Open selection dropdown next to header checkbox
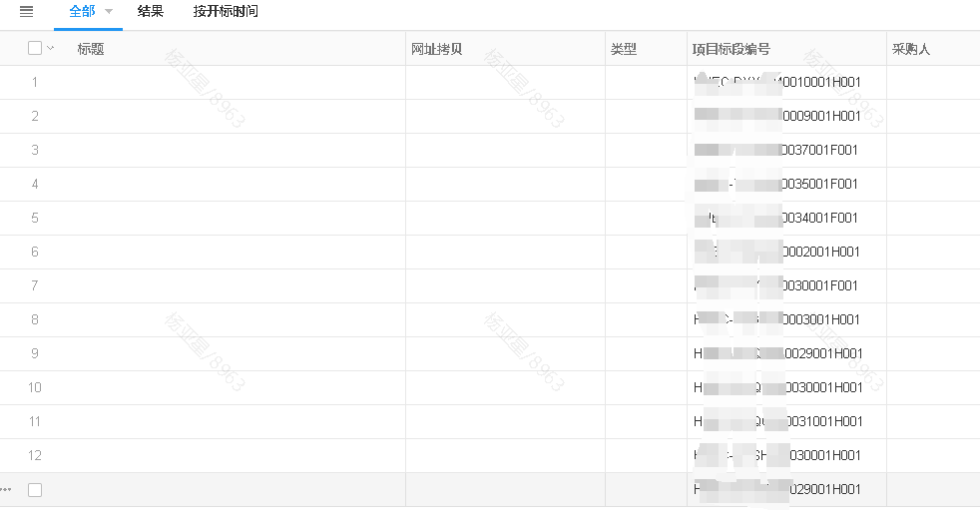The height and width of the screenshot is (530, 980). point(51,48)
